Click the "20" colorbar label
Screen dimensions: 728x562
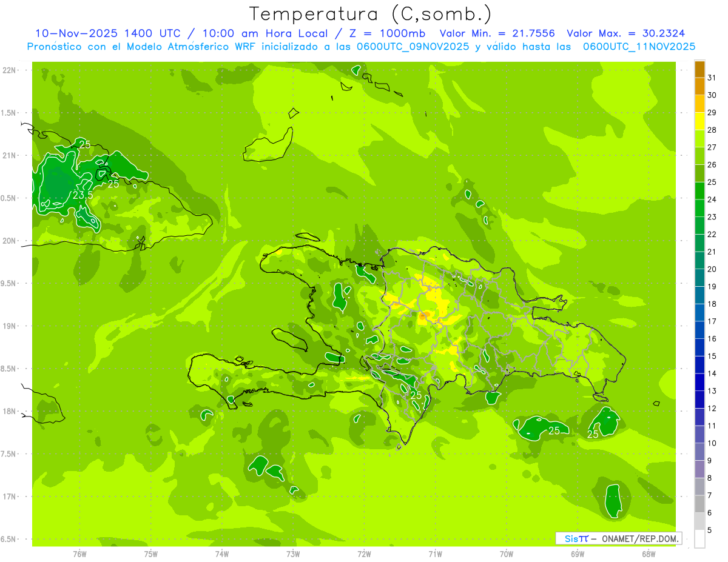(712, 269)
